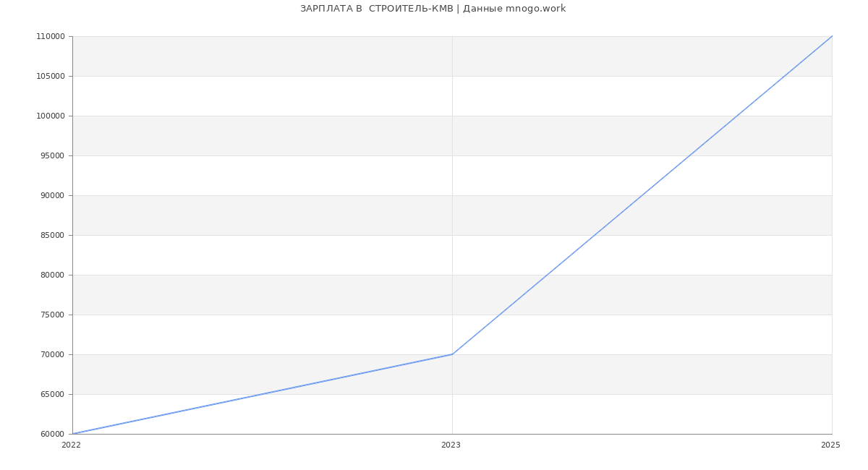Click the 85000 y-axis label
This screenshot has width=868, height=470.
point(52,236)
